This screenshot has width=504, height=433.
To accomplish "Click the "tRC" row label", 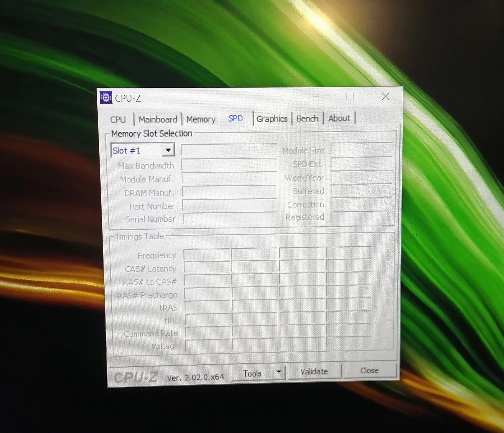I will pyautogui.click(x=171, y=321).
